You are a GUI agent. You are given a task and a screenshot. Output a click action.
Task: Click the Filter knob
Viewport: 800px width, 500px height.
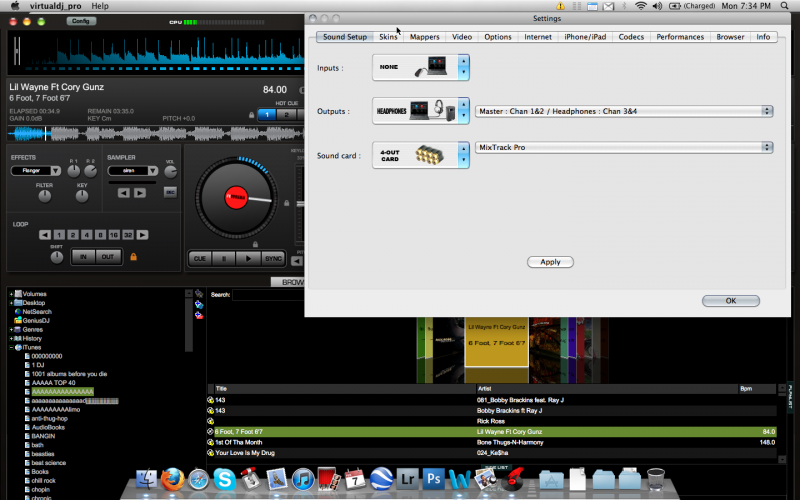(44, 198)
